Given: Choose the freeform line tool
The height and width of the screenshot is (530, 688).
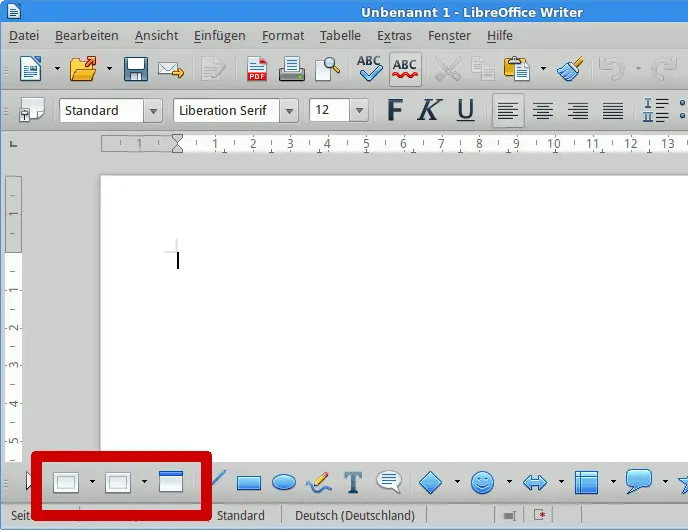Looking at the screenshot, I should (319, 483).
